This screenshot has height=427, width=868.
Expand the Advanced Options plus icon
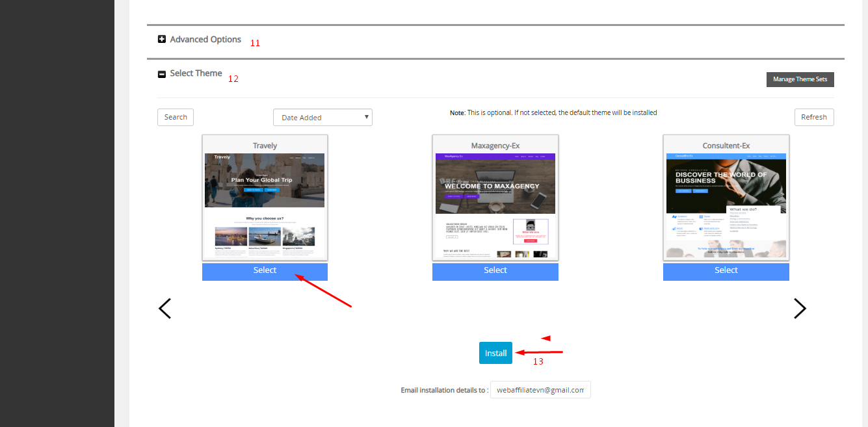162,40
